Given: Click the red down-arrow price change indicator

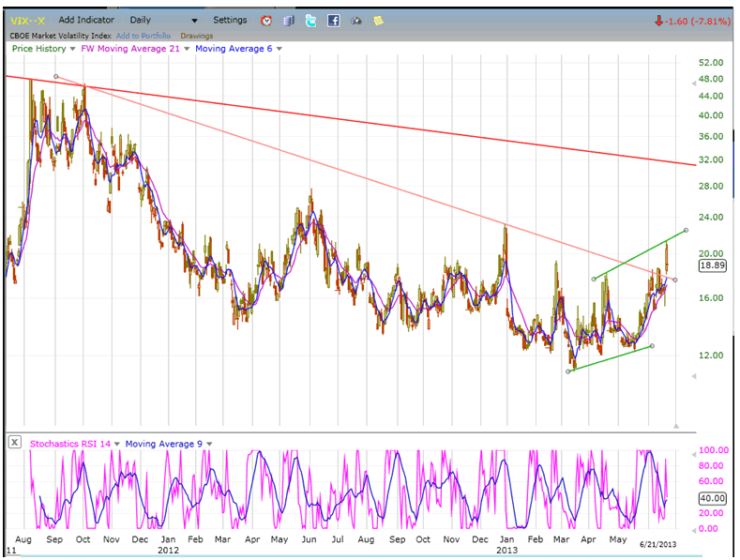Looking at the screenshot, I should coord(660,21).
